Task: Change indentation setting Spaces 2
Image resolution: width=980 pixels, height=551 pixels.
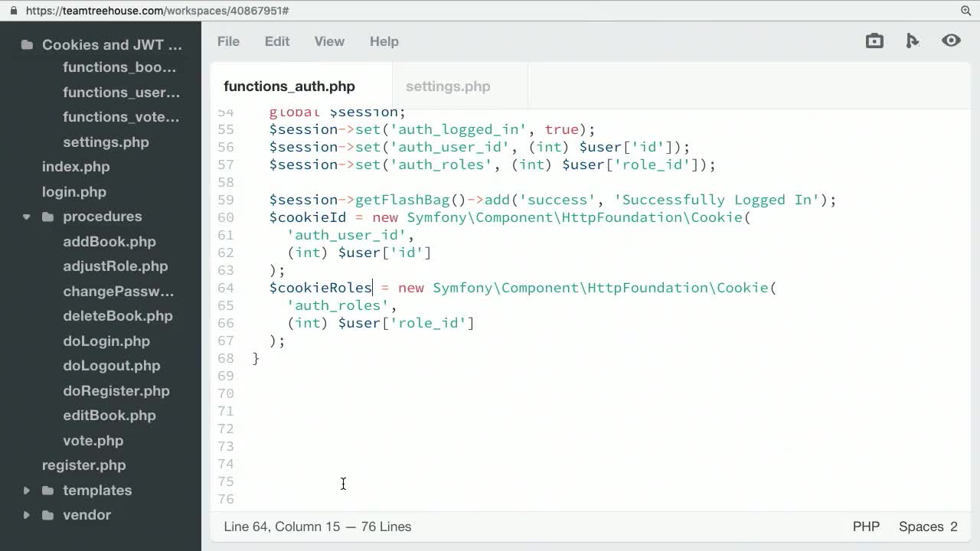Action: 928,527
